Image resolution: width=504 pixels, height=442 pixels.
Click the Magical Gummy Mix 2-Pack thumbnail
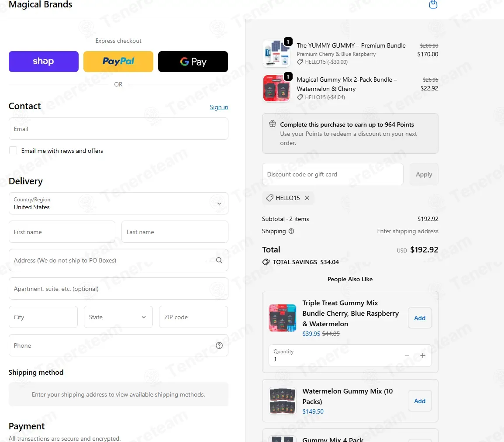click(273, 88)
